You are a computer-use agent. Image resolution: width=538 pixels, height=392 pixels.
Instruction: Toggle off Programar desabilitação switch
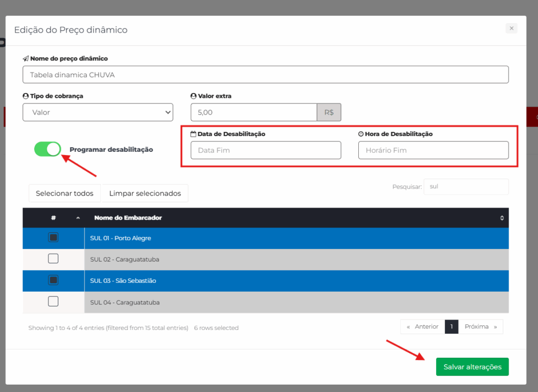click(48, 149)
